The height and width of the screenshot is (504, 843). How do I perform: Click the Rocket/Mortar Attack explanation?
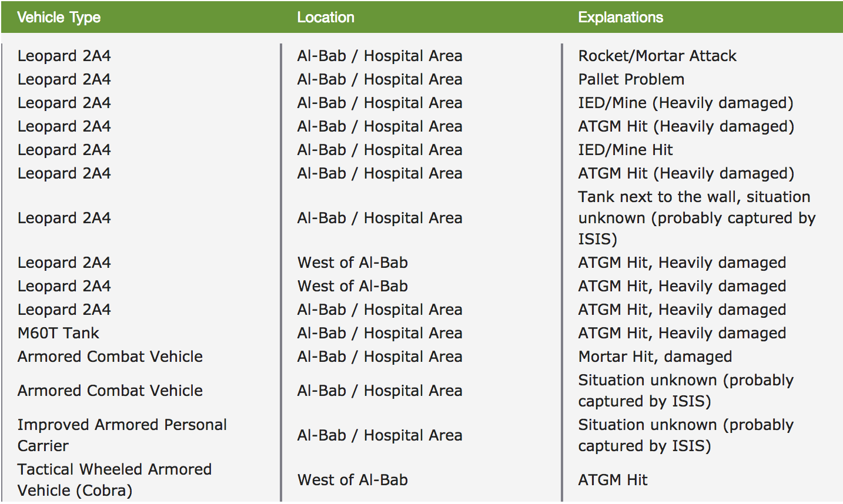657,56
